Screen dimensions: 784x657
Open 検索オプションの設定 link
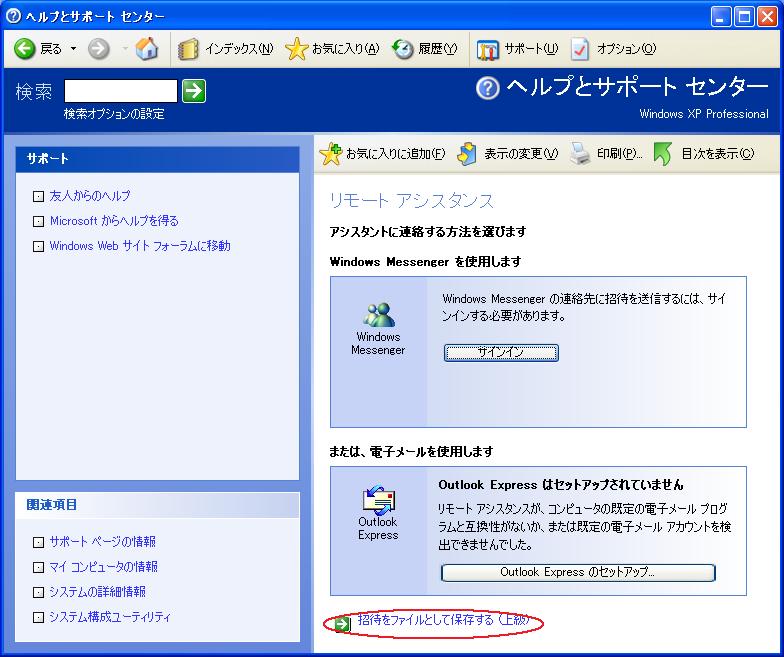pyautogui.click(x=114, y=114)
